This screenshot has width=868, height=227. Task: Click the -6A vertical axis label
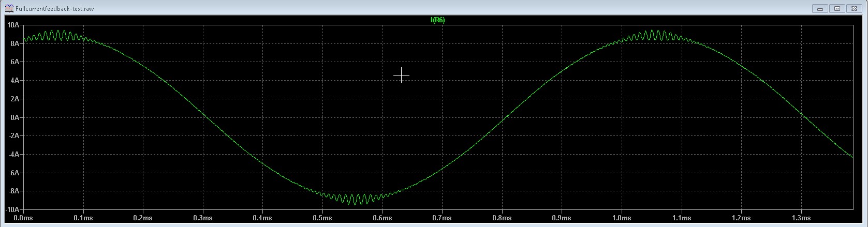click(14, 173)
